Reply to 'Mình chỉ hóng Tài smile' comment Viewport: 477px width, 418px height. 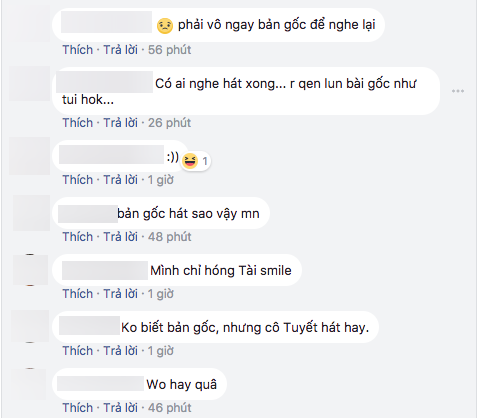click(120, 294)
